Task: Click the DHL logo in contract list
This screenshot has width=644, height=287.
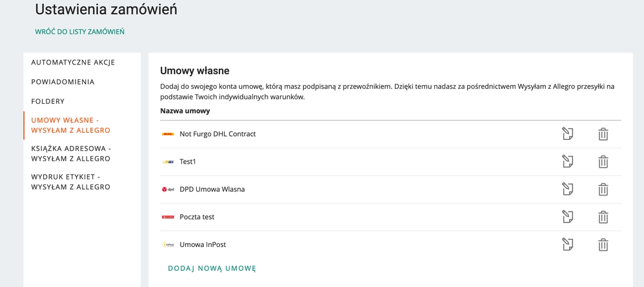Action: click(168, 134)
